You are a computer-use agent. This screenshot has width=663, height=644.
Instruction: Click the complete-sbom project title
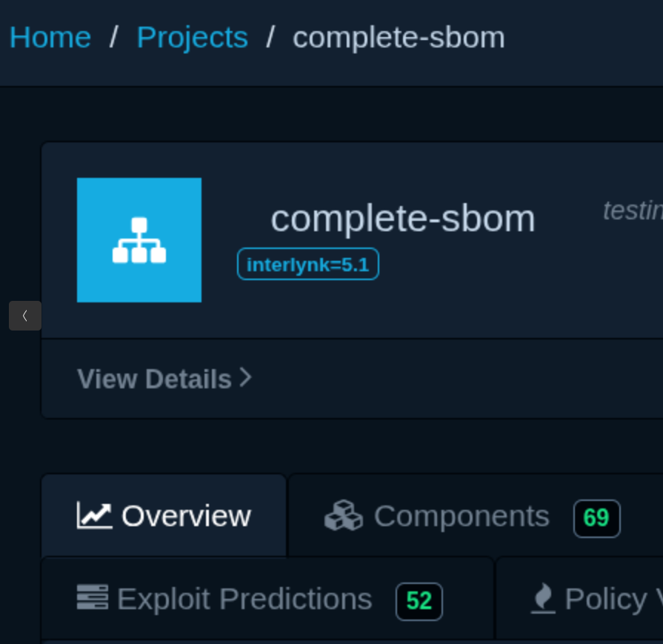pyautogui.click(x=403, y=219)
